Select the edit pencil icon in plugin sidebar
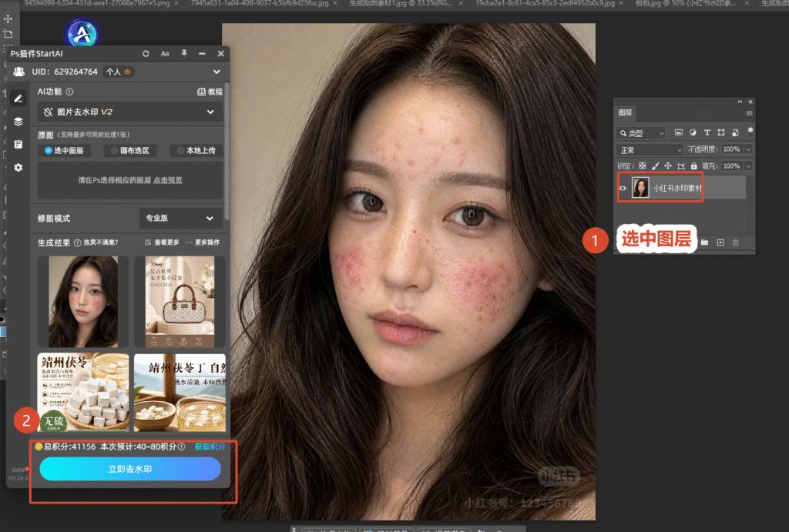Viewport: 789px width, 532px height. pos(18,98)
